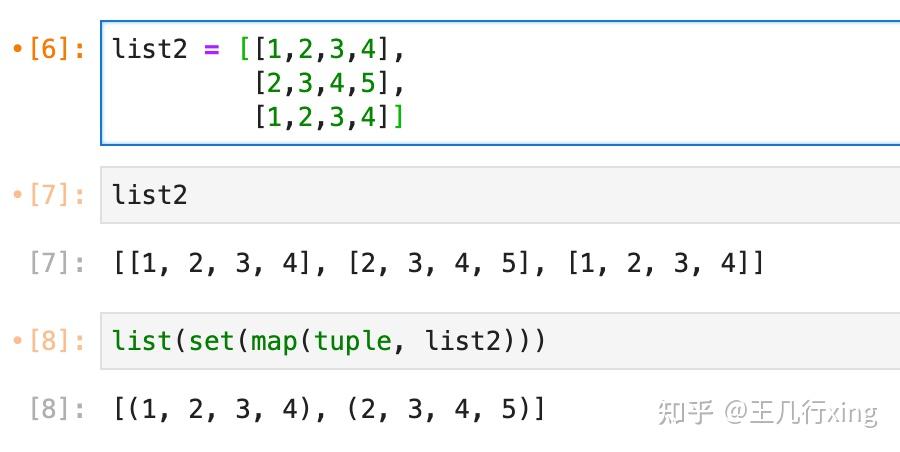
Task: Select the [7] input prompt label
Action: [x=57, y=195]
